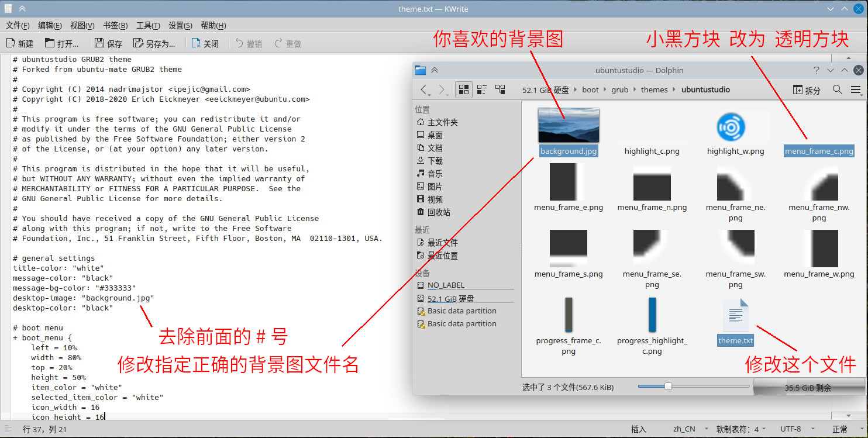The width and height of the screenshot is (868, 438).
Task: Click the Dolphin help question mark
Action: (817, 70)
